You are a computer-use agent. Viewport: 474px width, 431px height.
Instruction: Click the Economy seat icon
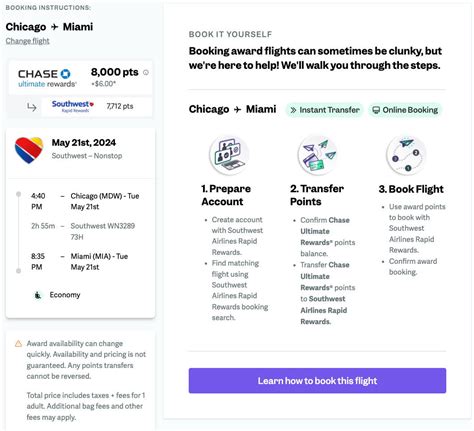click(38, 295)
